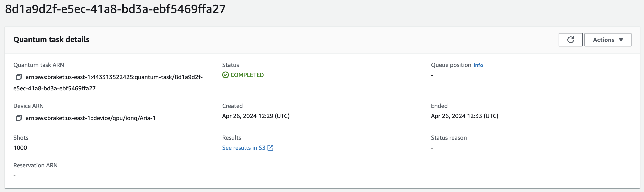Click the Queue position label
The image size is (644, 192).
pos(451,65)
